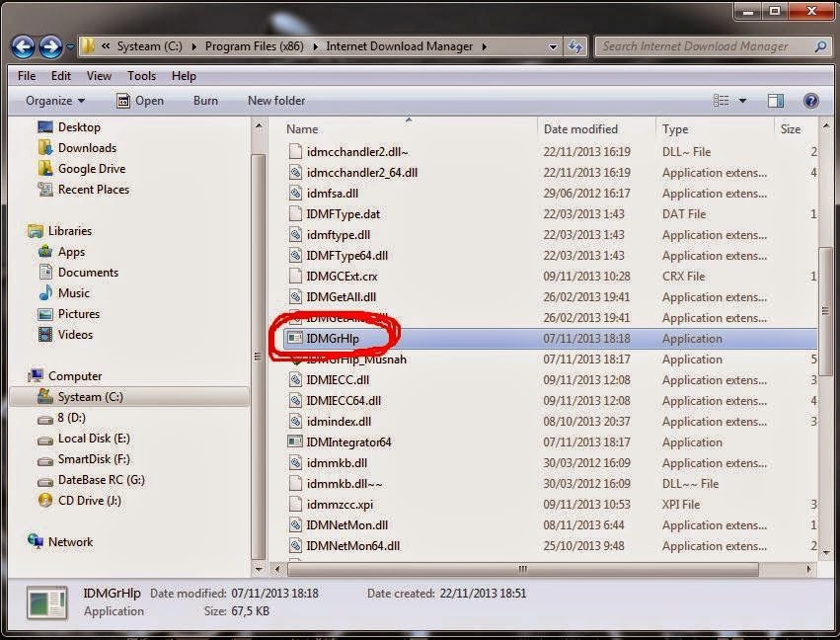840x640 pixels.
Task: Click the Burn toolbar button
Action: click(205, 101)
